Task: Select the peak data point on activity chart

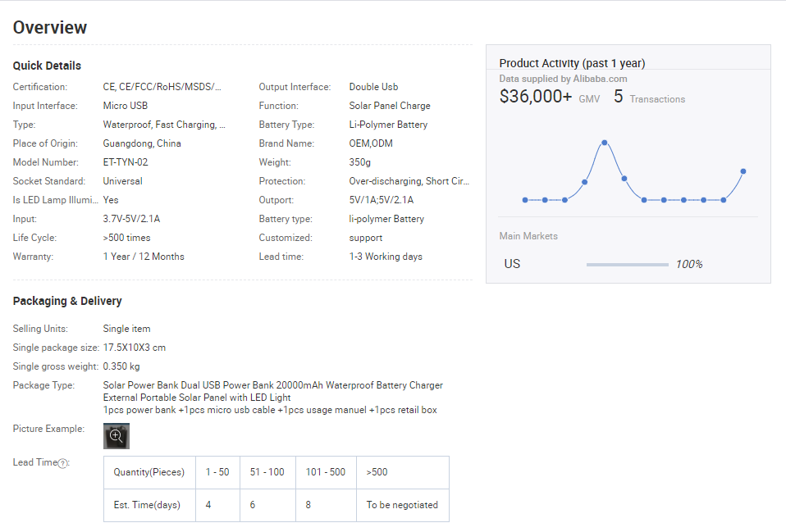Action: 605,143
